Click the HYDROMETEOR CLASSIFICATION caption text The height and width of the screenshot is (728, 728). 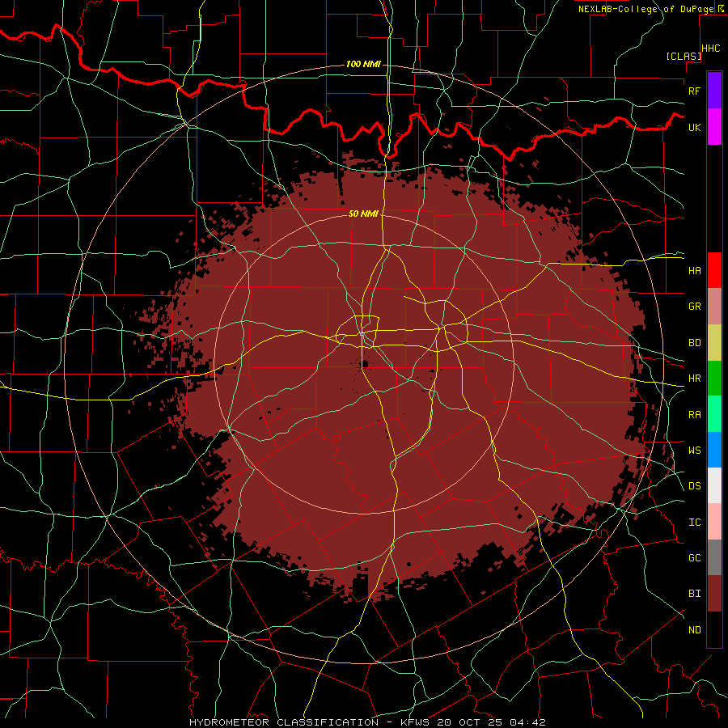click(x=284, y=722)
